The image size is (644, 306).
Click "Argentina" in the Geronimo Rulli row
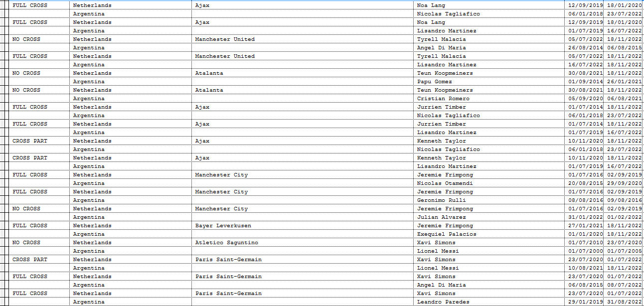click(x=89, y=200)
